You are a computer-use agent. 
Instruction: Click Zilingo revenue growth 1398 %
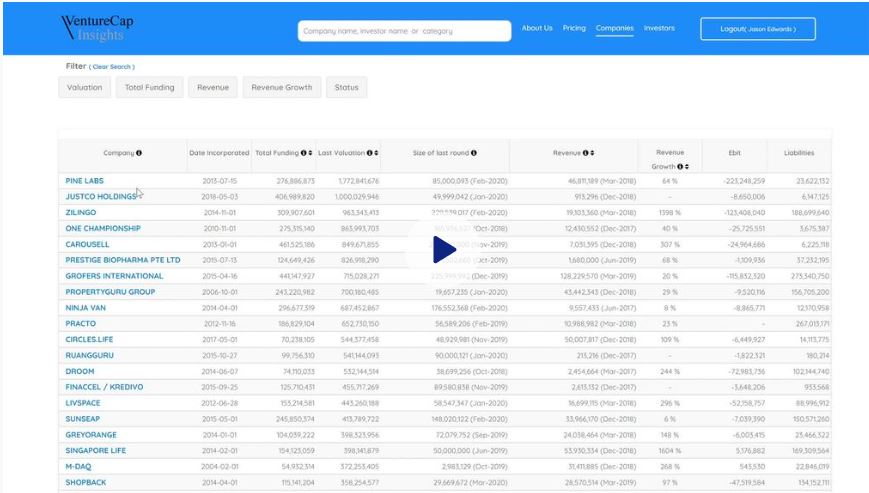(x=669, y=213)
